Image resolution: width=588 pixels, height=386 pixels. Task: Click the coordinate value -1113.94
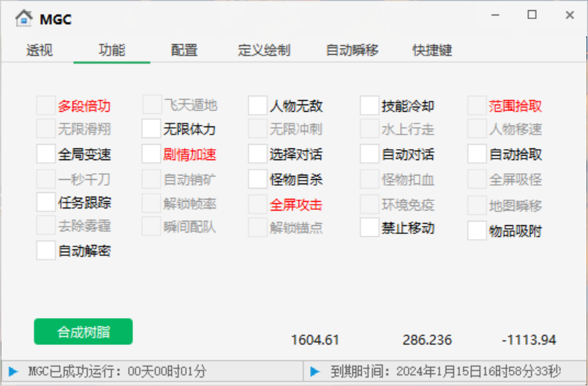[529, 340]
